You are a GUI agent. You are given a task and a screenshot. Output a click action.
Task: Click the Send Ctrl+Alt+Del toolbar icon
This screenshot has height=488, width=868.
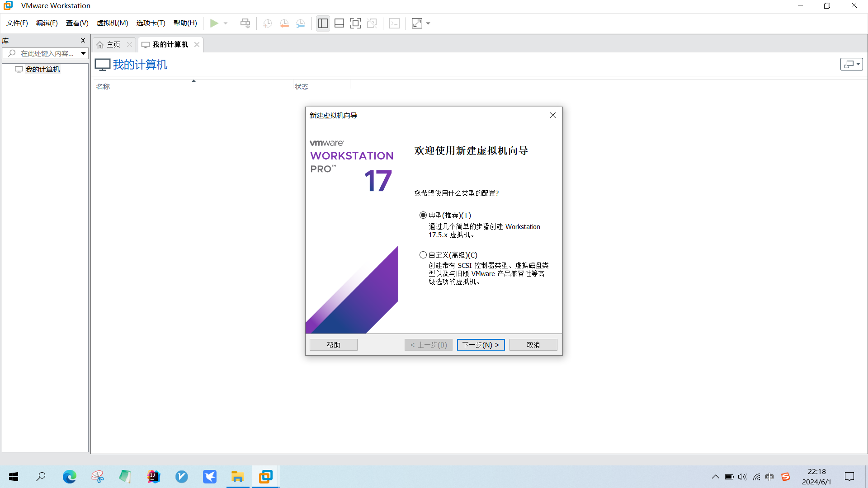[x=245, y=23]
